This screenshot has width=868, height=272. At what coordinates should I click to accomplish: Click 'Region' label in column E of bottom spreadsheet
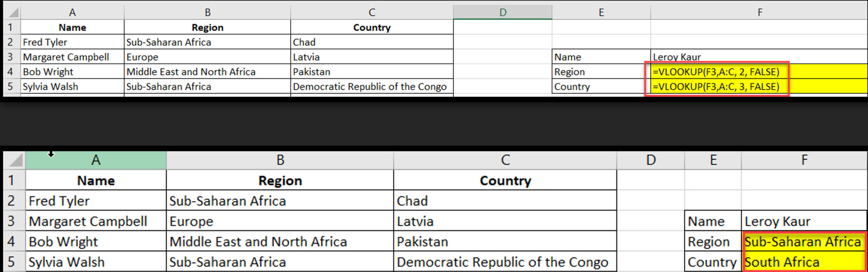click(713, 241)
